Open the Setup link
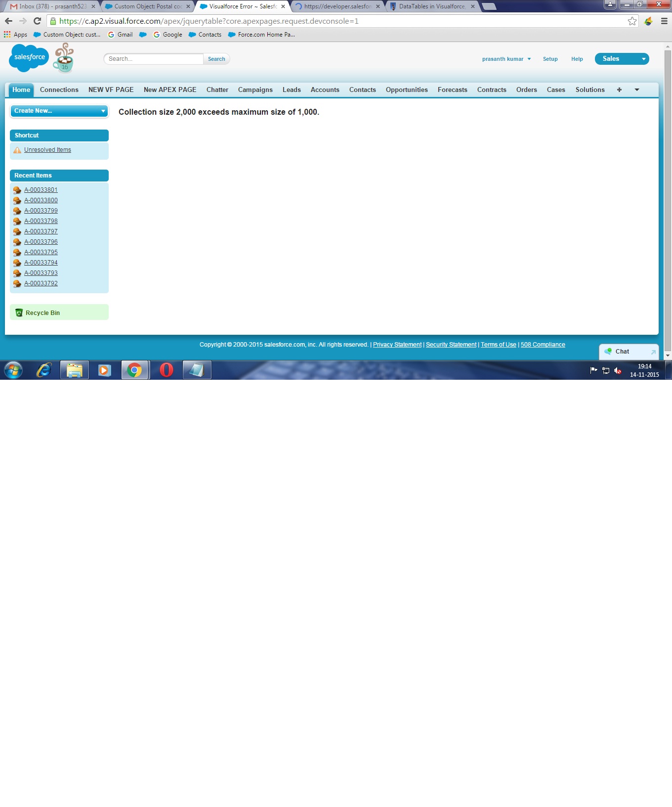Image resolution: width=672 pixels, height=807 pixels. pos(550,59)
